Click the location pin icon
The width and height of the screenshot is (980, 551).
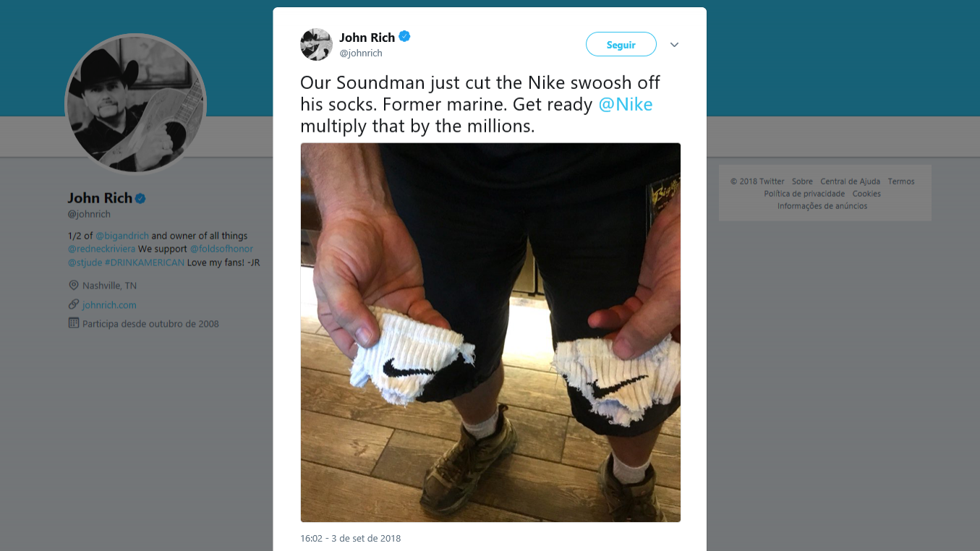[x=74, y=285]
